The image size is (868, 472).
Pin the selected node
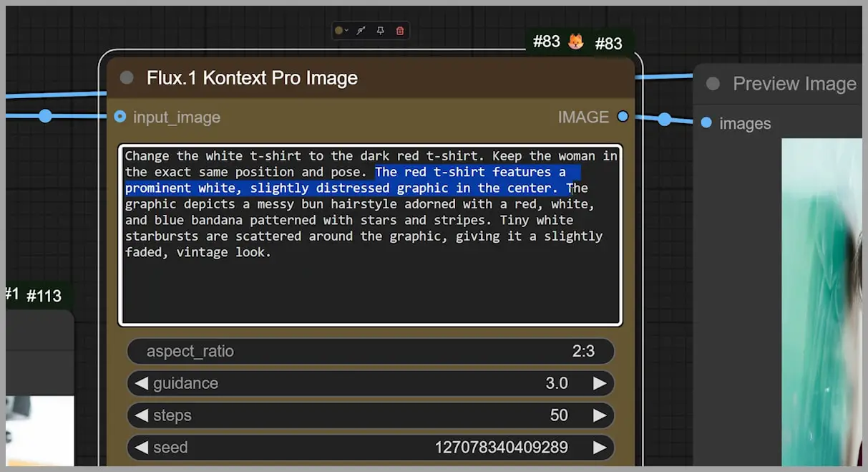(381, 31)
